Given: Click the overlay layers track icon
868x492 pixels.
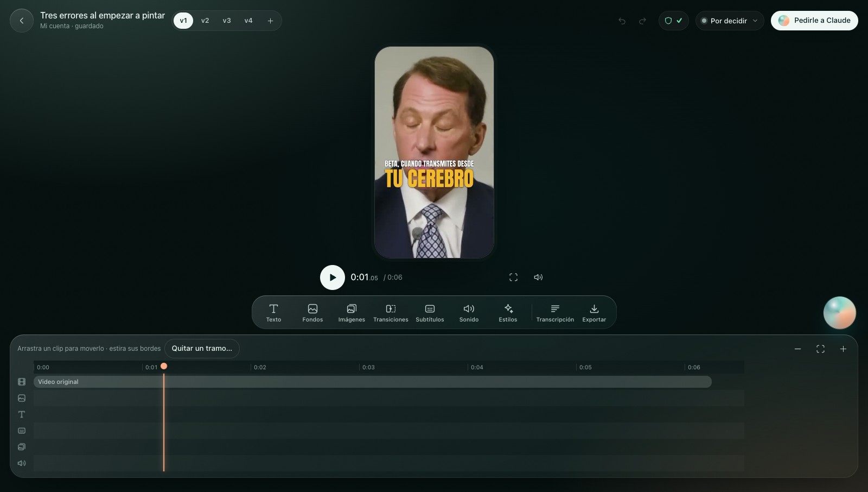Looking at the screenshot, I should [x=22, y=447].
